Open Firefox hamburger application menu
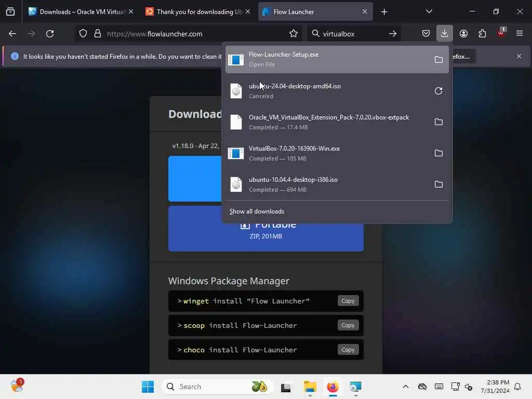The width and height of the screenshot is (532, 399). coord(520,34)
